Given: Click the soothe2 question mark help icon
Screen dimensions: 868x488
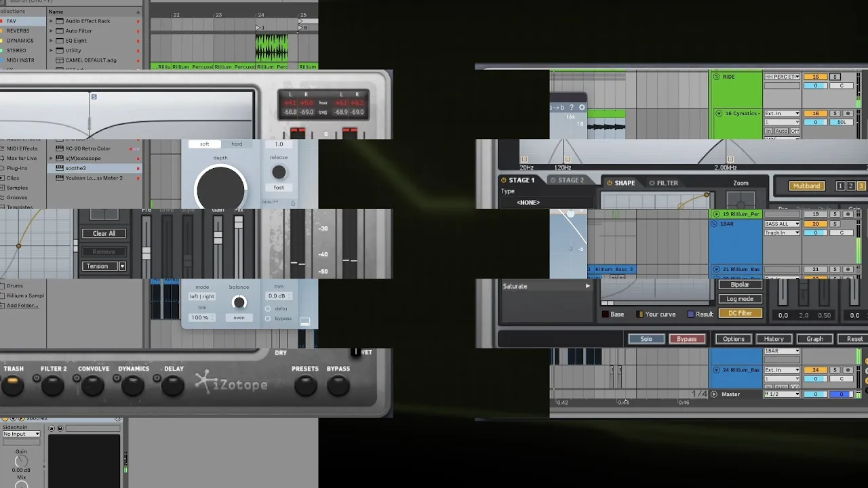Looking at the screenshot, I should (x=572, y=107).
